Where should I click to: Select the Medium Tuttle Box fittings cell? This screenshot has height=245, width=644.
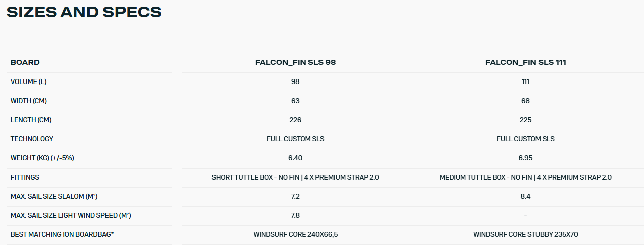pyautogui.click(x=525, y=177)
